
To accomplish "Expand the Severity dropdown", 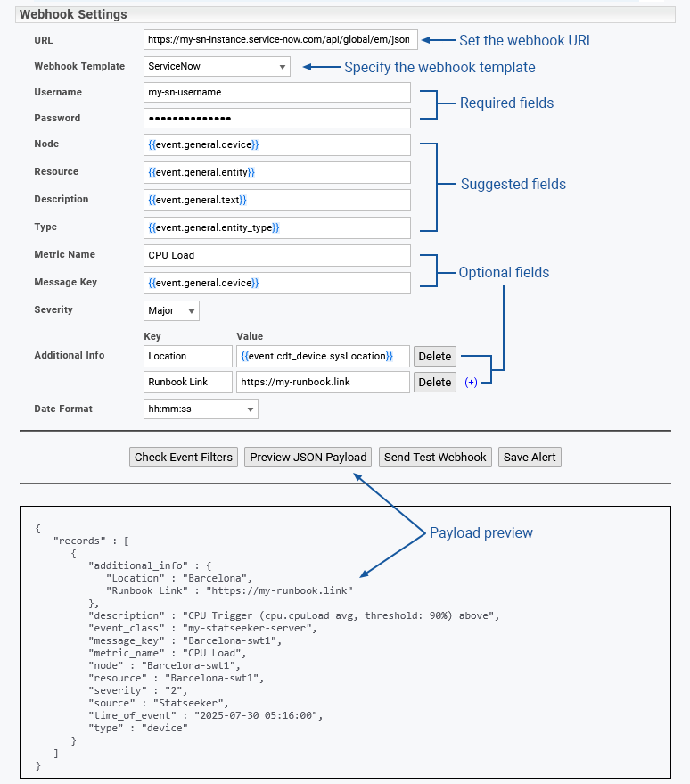I will [x=171, y=310].
